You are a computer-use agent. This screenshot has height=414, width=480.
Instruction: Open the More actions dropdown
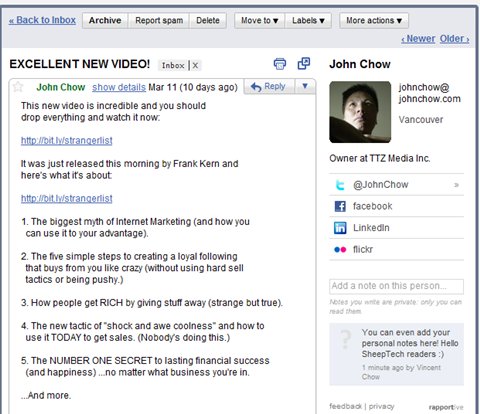pos(374,20)
